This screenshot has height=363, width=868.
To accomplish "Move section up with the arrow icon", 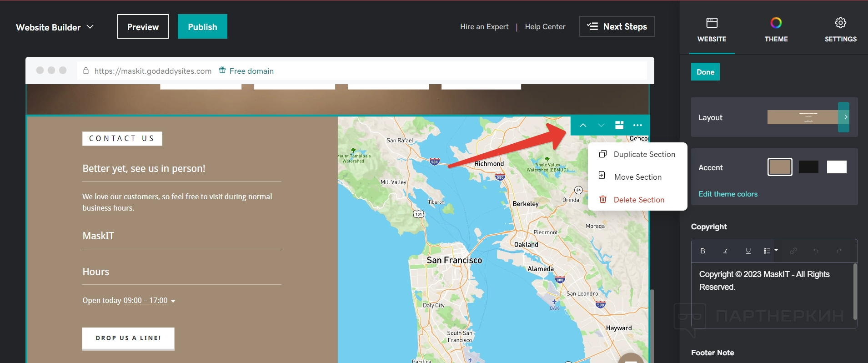I will click(x=583, y=126).
